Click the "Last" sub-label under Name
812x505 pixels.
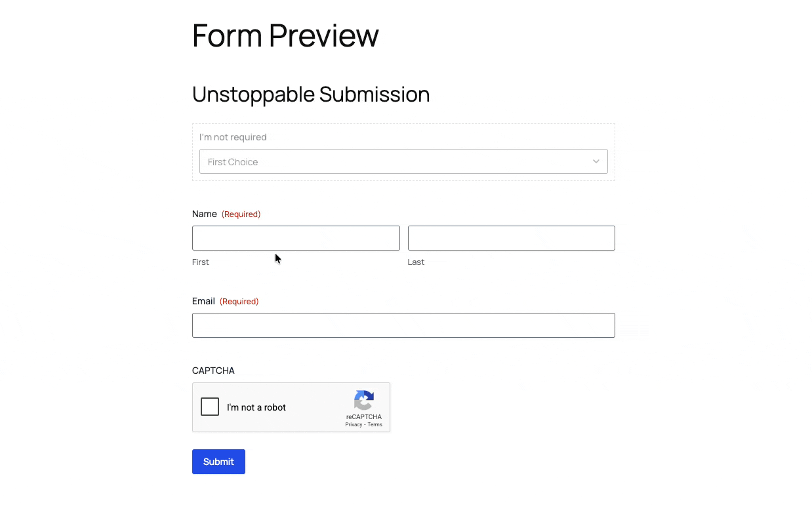pyautogui.click(x=416, y=262)
